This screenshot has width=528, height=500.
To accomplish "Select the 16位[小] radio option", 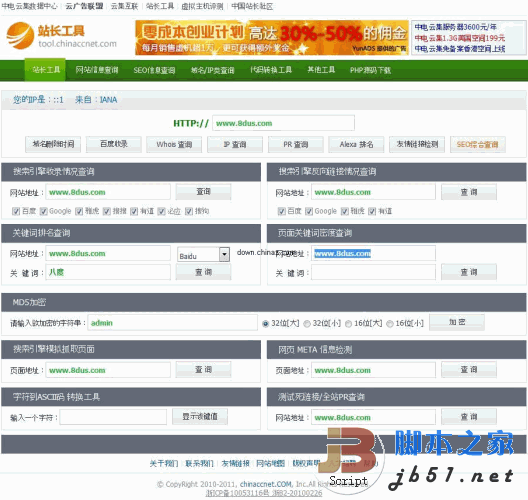I will (x=390, y=324).
